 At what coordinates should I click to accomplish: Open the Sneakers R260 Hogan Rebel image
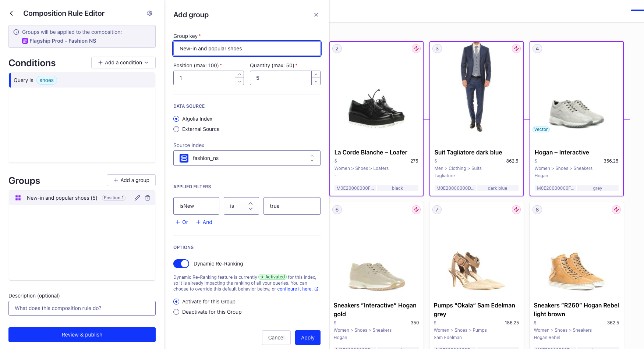point(577,271)
